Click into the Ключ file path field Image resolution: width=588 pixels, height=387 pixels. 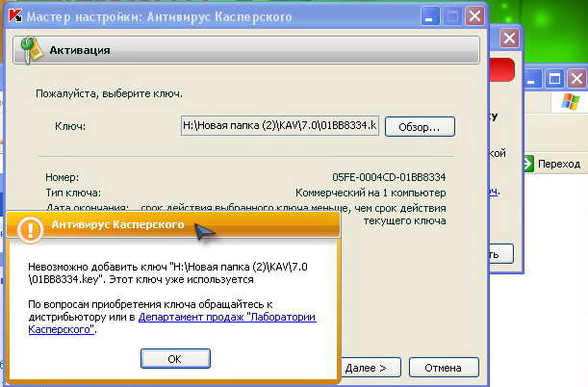(x=279, y=126)
